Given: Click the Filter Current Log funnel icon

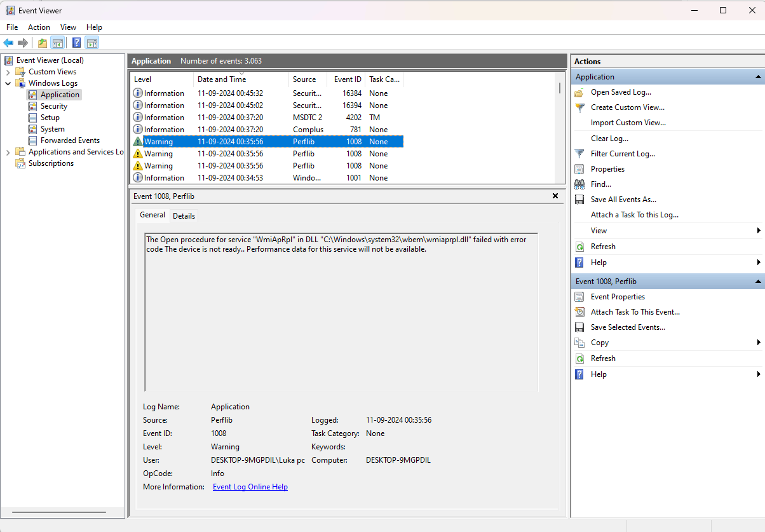Looking at the screenshot, I should click(579, 154).
